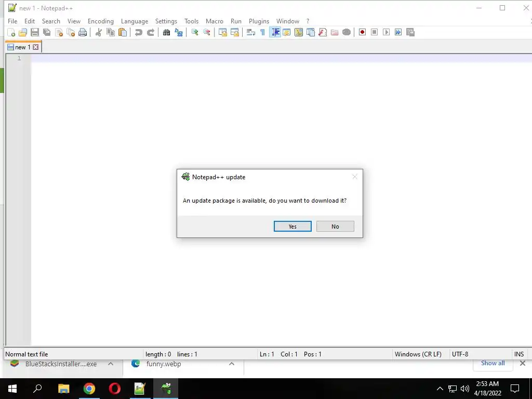
Task: Click the Replace toolbar icon
Action: [179, 32]
